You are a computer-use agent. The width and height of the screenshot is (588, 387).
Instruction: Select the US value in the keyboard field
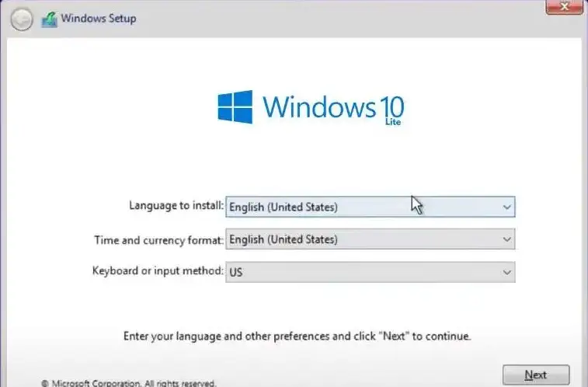pyautogui.click(x=237, y=272)
